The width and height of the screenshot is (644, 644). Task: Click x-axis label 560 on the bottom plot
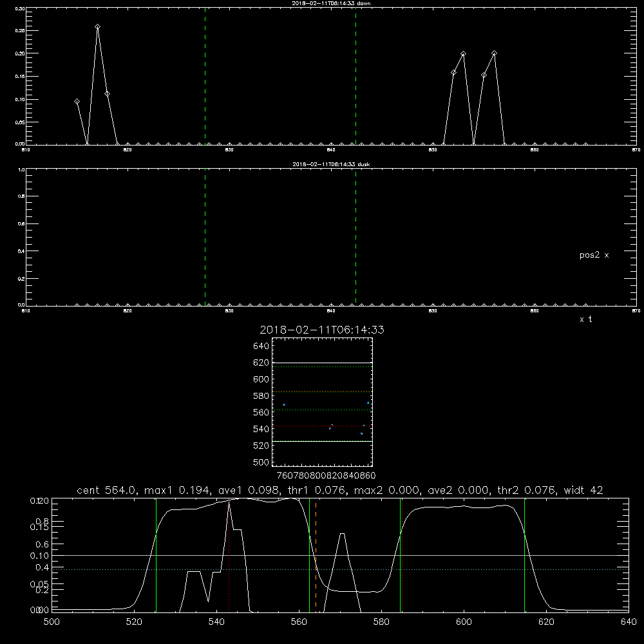(x=299, y=622)
